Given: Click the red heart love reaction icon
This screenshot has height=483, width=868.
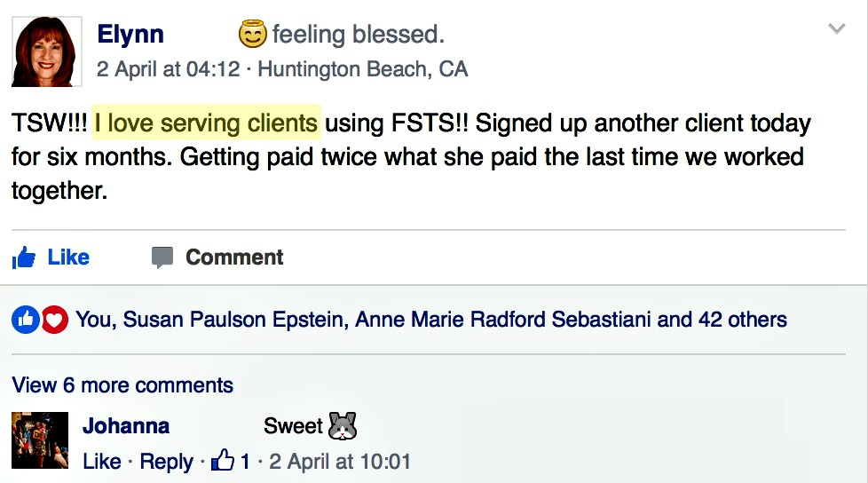Looking at the screenshot, I should click(55, 320).
